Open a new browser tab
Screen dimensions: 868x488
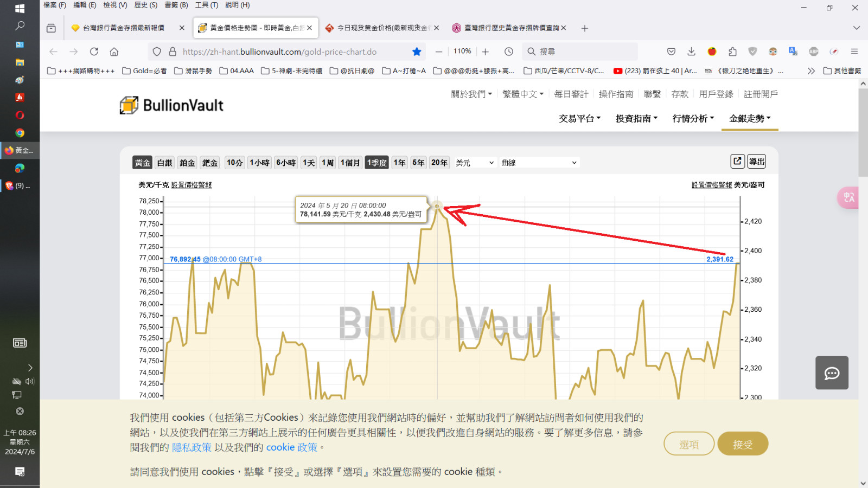(584, 28)
